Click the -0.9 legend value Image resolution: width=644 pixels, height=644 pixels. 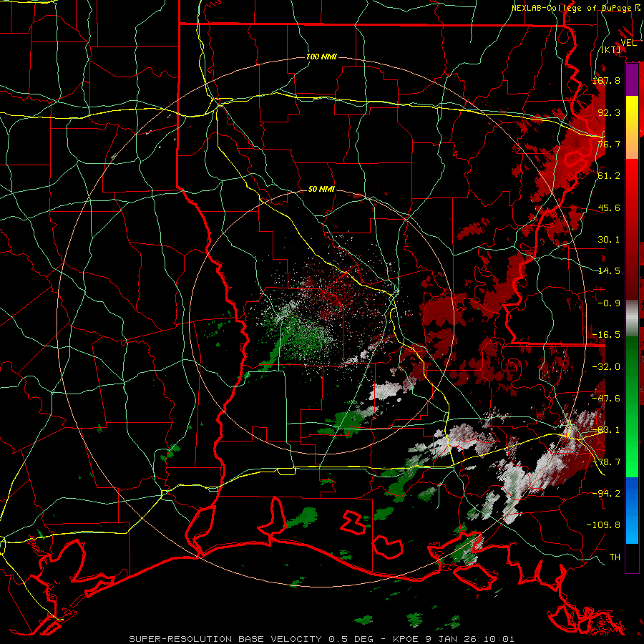coord(609,303)
